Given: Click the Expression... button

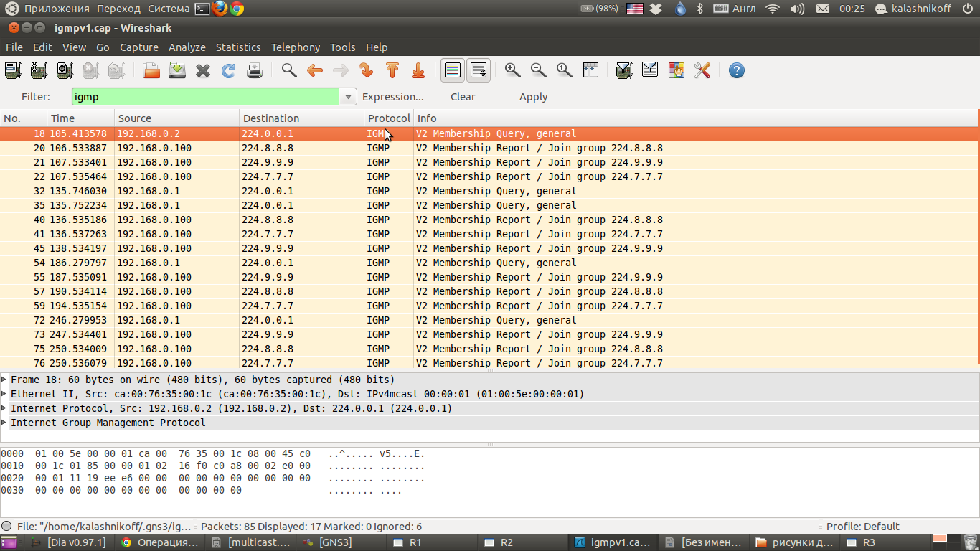Looking at the screenshot, I should (392, 97).
